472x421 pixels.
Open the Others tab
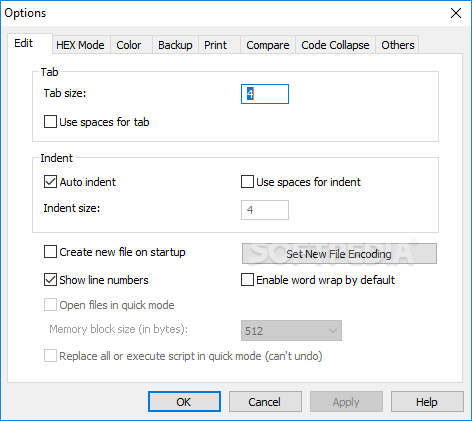[x=398, y=45]
